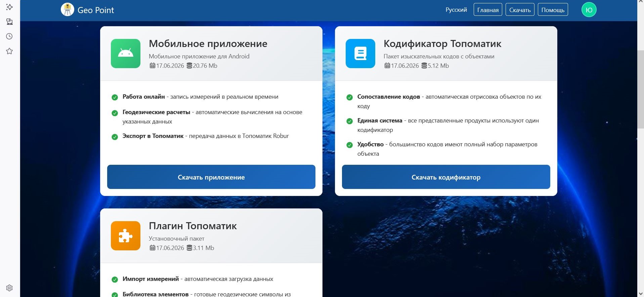Open browser history clock icon
Viewport: 644px width, 297px height.
tap(9, 36)
